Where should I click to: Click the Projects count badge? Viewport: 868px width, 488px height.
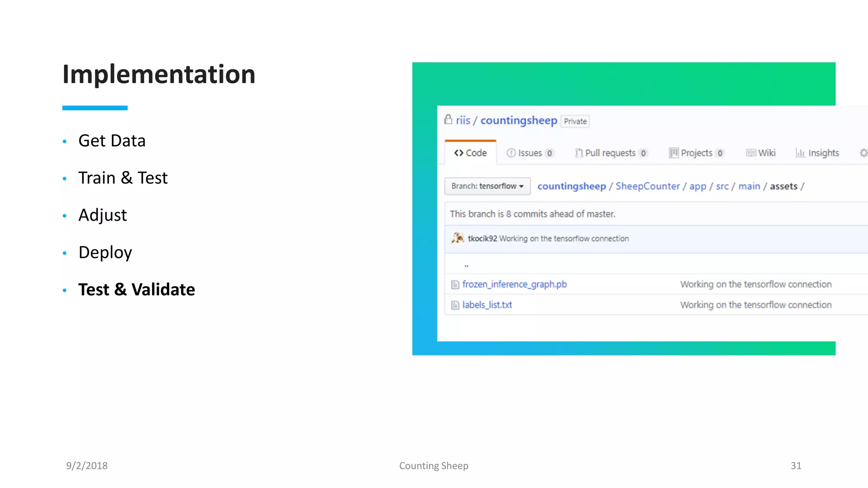(x=720, y=153)
